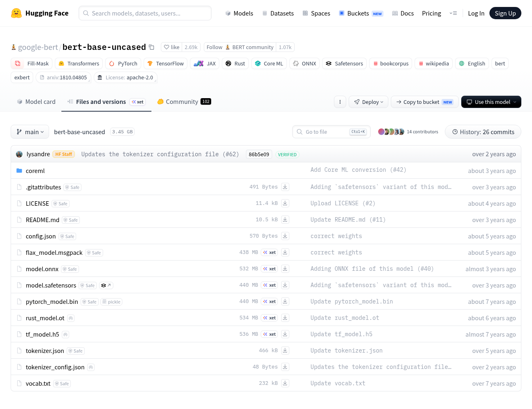Download flax_model.msgpack via its download icon
Viewport: 532px width, 409px height.
click(285, 252)
